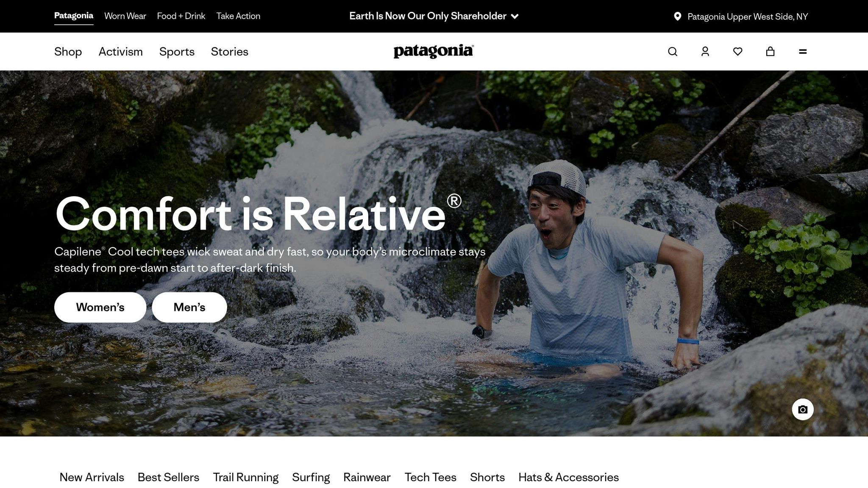The height and width of the screenshot is (488, 868).
Task: Expand the Sports menu
Action: coord(177,52)
